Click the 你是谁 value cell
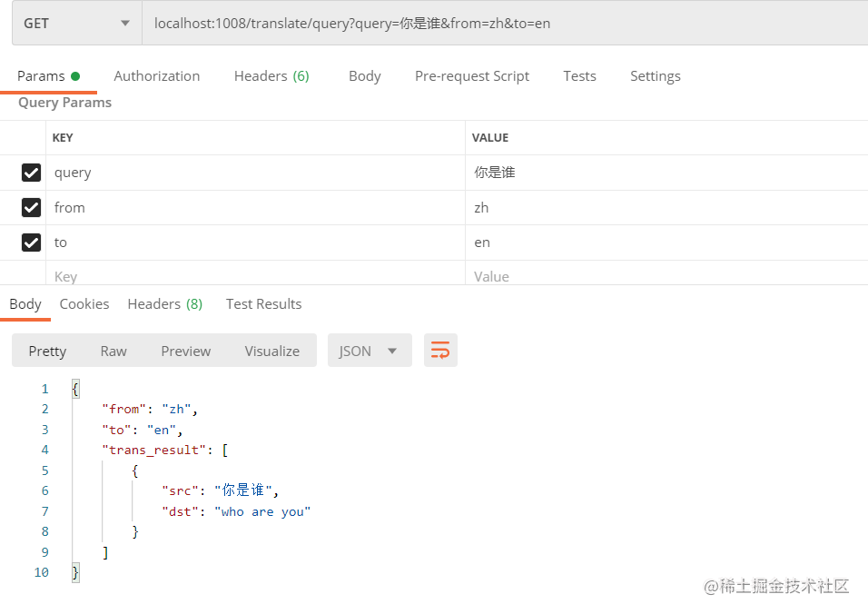 pos(666,173)
